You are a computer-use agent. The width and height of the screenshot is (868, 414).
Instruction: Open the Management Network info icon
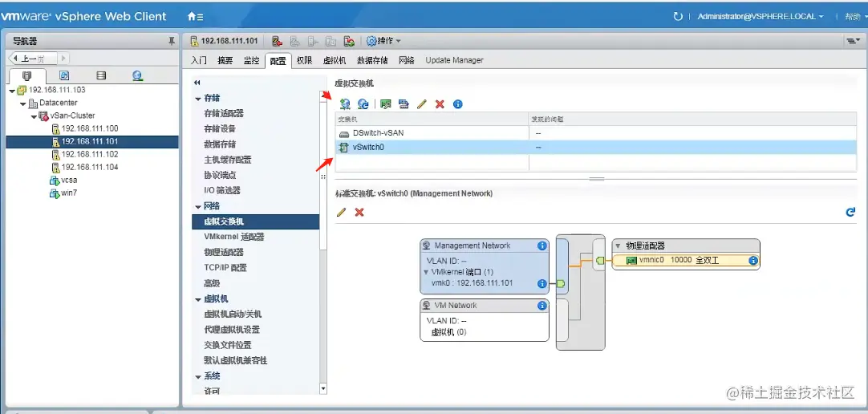point(542,246)
